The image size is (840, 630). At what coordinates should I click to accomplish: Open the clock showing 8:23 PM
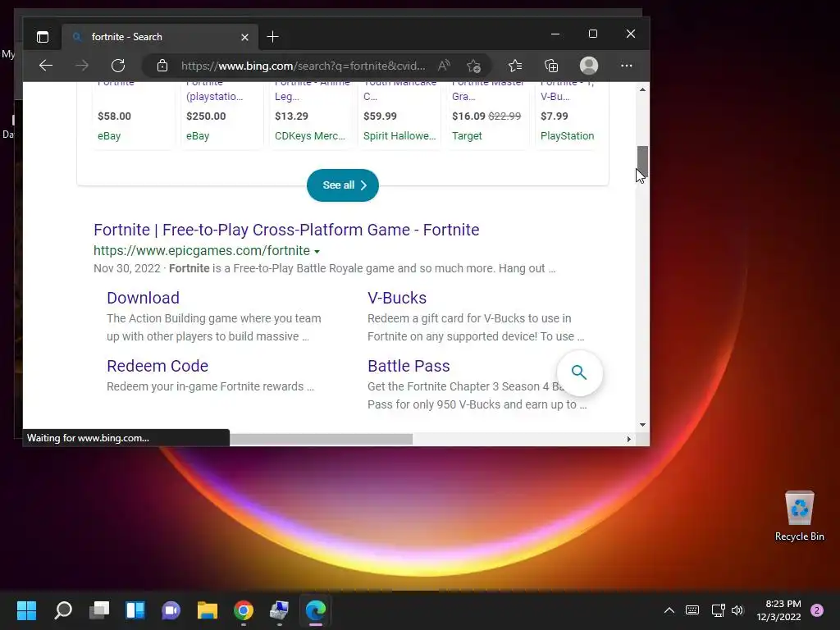click(778, 610)
